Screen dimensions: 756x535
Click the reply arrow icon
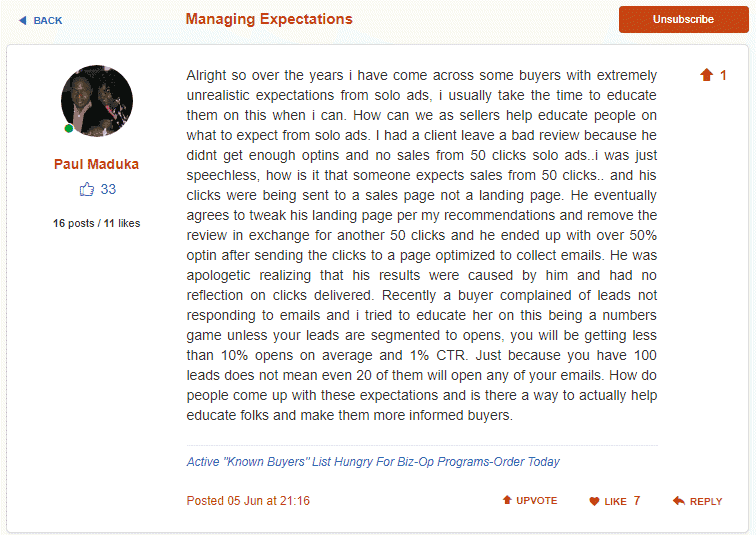(679, 501)
